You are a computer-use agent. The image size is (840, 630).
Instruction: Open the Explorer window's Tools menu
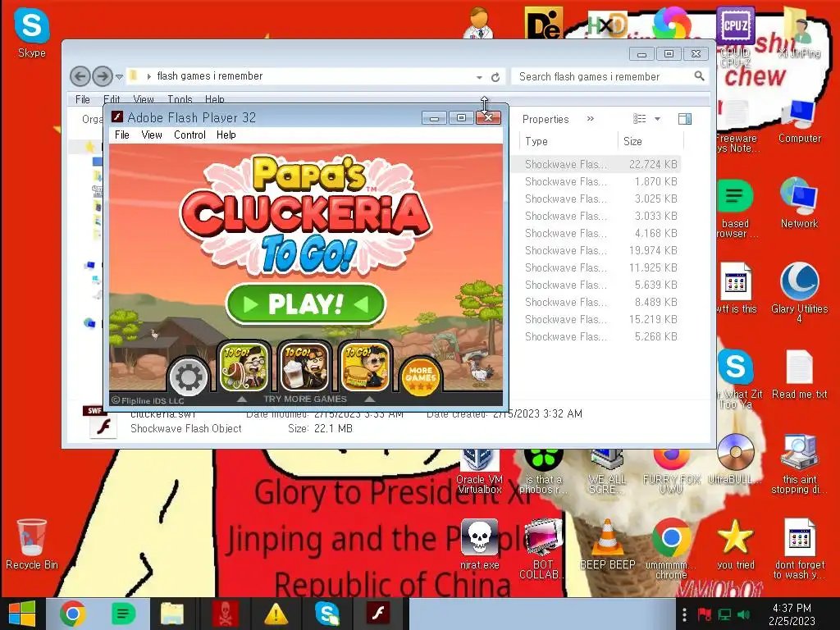[x=180, y=99]
